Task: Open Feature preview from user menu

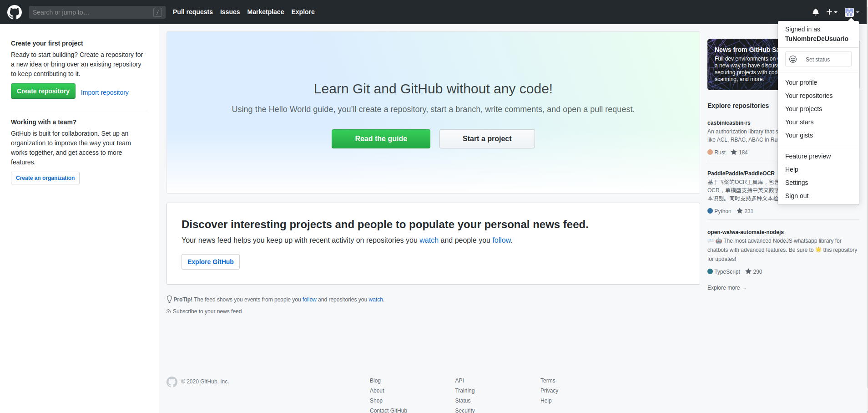Action: (x=818, y=156)
